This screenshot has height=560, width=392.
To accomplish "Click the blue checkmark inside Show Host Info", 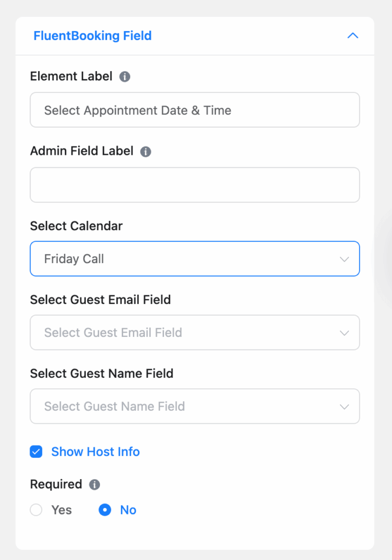I will tap(36, 452).
